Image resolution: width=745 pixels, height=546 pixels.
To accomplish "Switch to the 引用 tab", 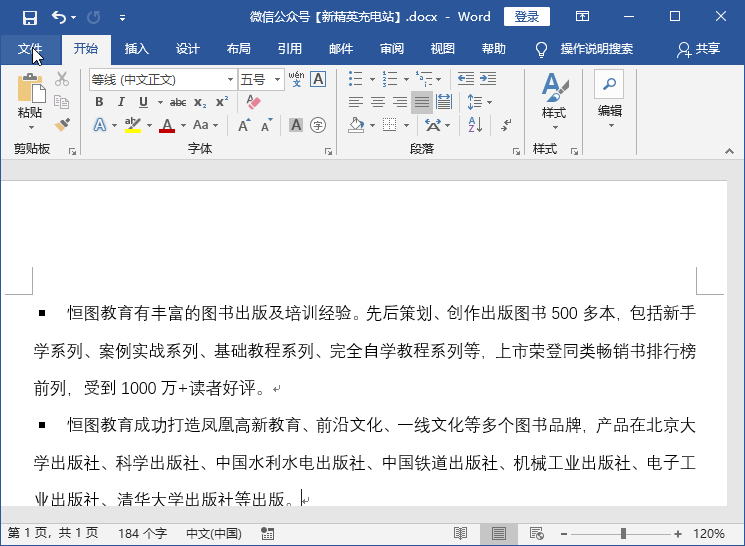I will point(289,48).
